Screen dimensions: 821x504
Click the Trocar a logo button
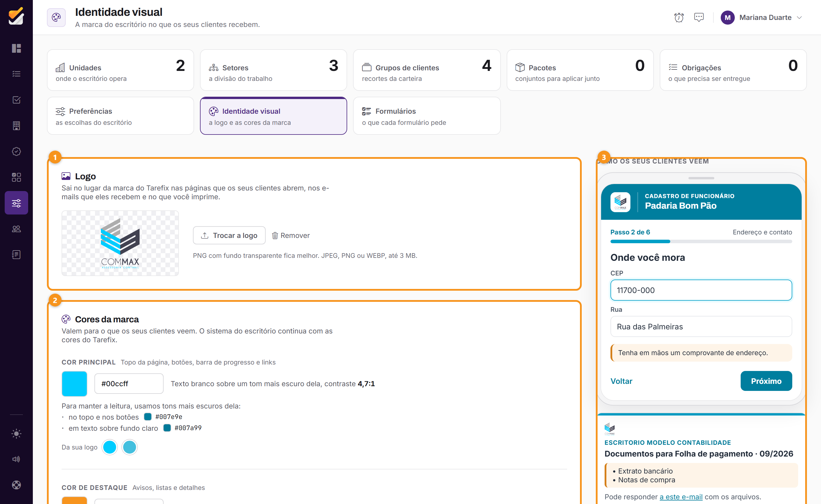tap(229, 235)
